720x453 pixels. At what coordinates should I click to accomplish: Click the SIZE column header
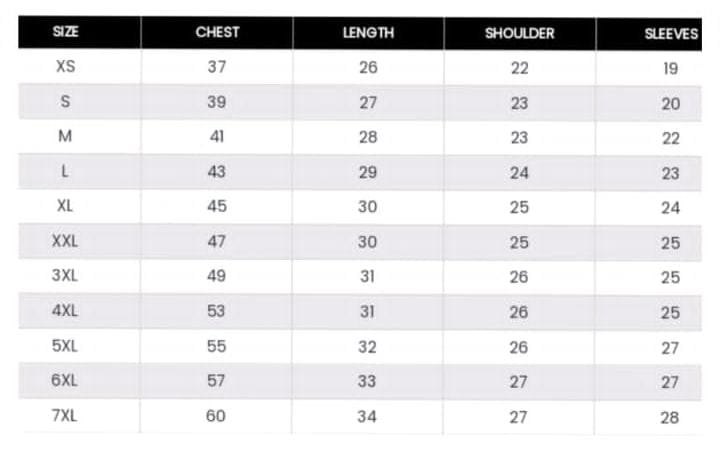65,31
